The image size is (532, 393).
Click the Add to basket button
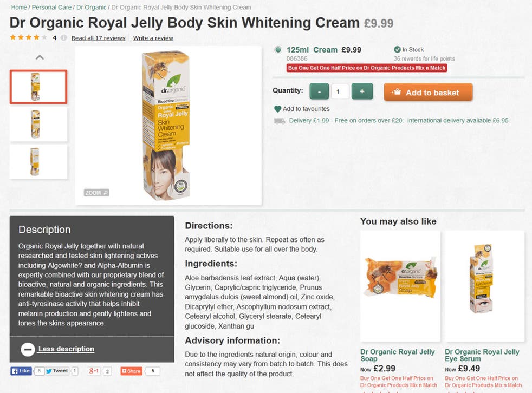coord(428,92)
